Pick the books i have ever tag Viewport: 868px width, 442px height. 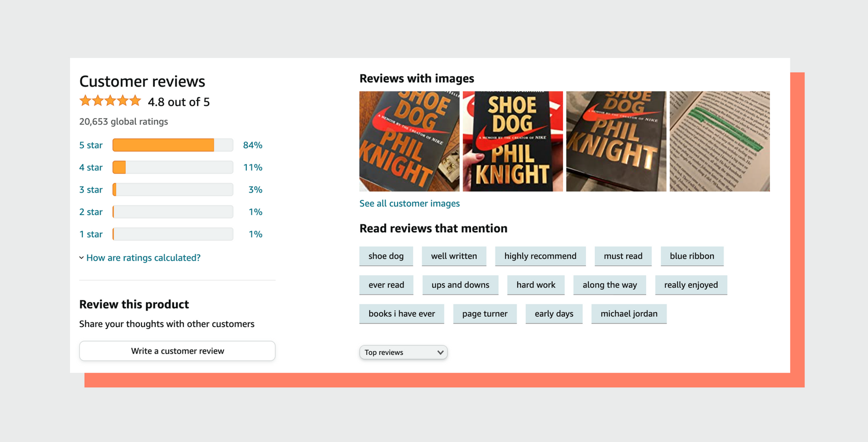point(402,314)
